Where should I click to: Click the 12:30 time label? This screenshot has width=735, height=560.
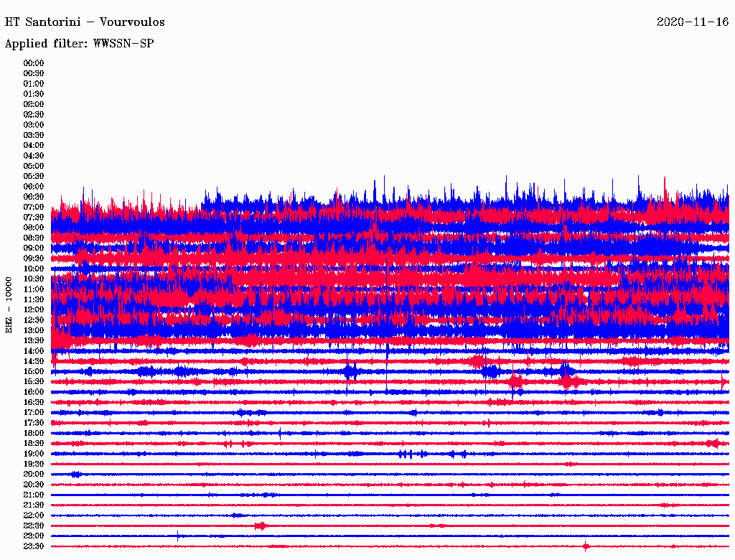tap(34, 320)
